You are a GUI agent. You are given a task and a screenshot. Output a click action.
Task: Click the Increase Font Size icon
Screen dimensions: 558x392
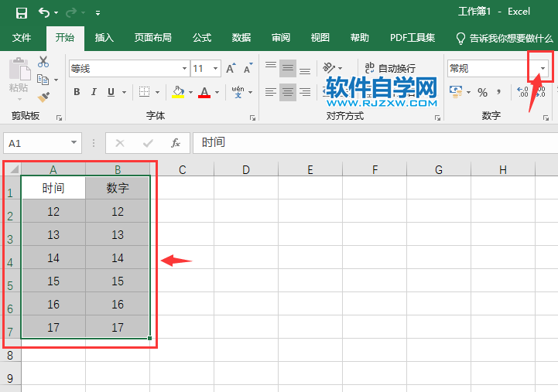231,68
